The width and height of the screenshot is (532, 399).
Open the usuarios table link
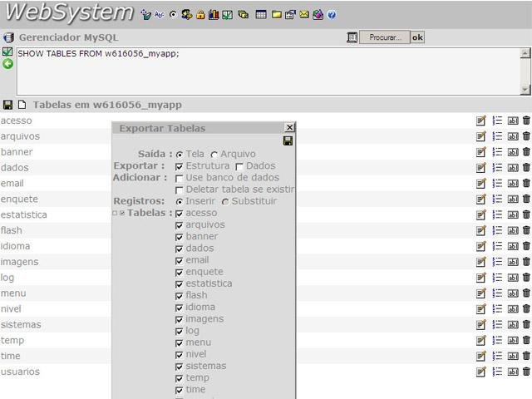[x=20, y=372]
